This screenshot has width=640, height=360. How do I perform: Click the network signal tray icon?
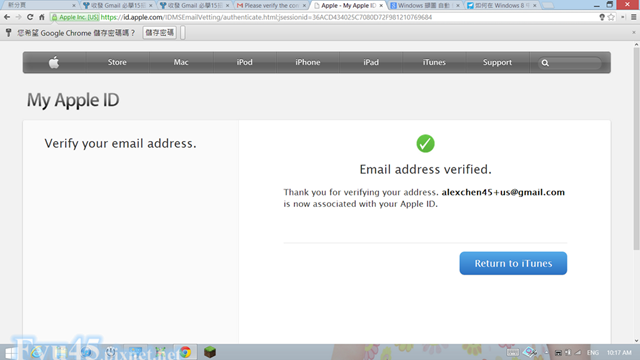coord(578,353)
